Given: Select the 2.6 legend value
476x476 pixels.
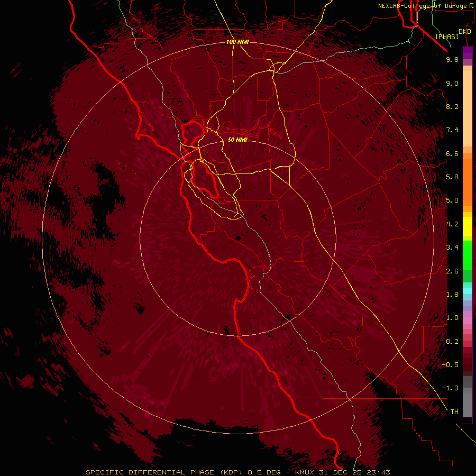Looking at the screenshot, I should (x=452, y=271).
